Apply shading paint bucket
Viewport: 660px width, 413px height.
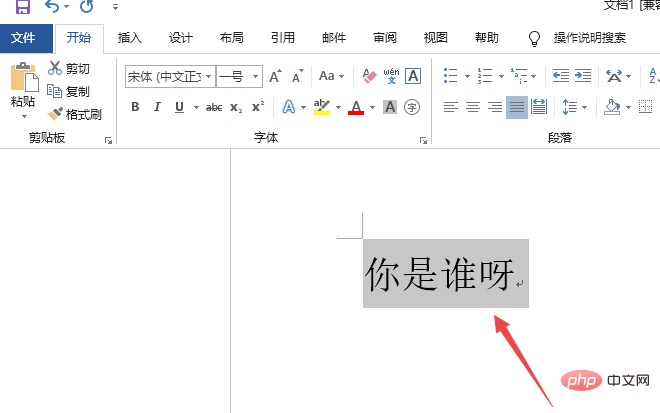tap(612, 107)
